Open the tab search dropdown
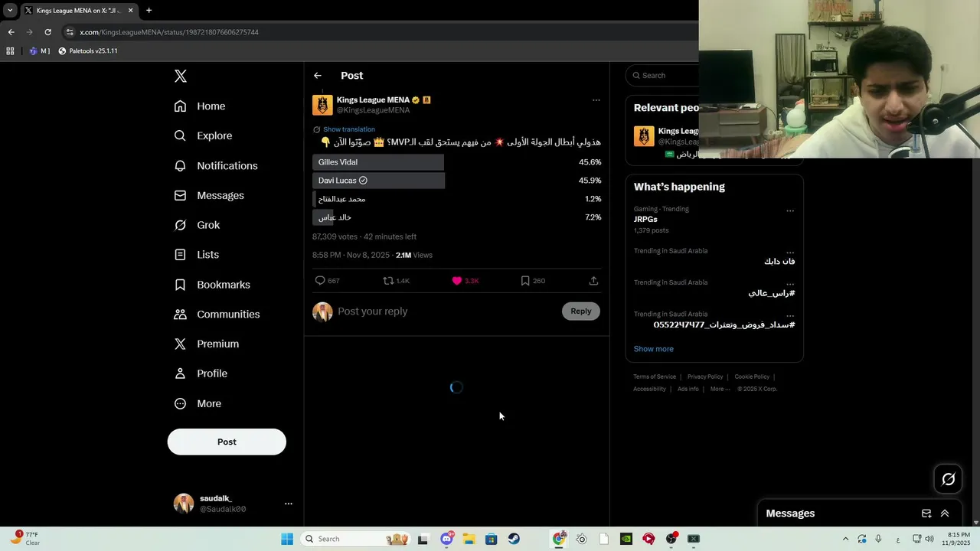 pos(10,11)
